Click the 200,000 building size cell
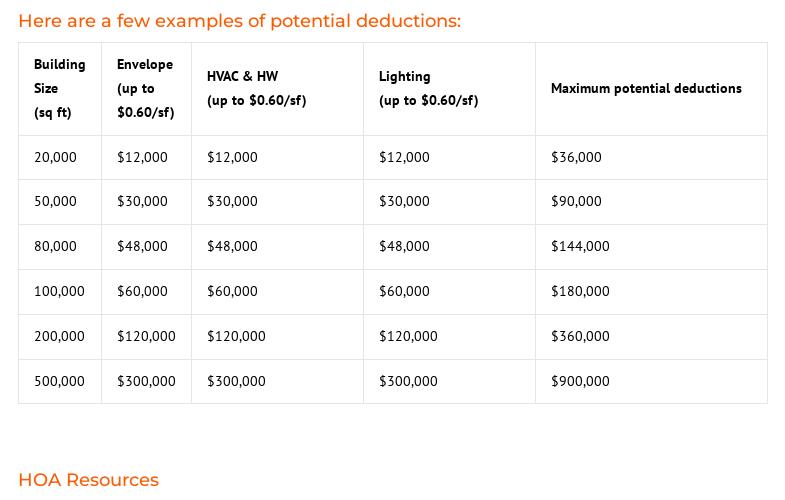The image size is (785, 500). click(x=60, y=336)
